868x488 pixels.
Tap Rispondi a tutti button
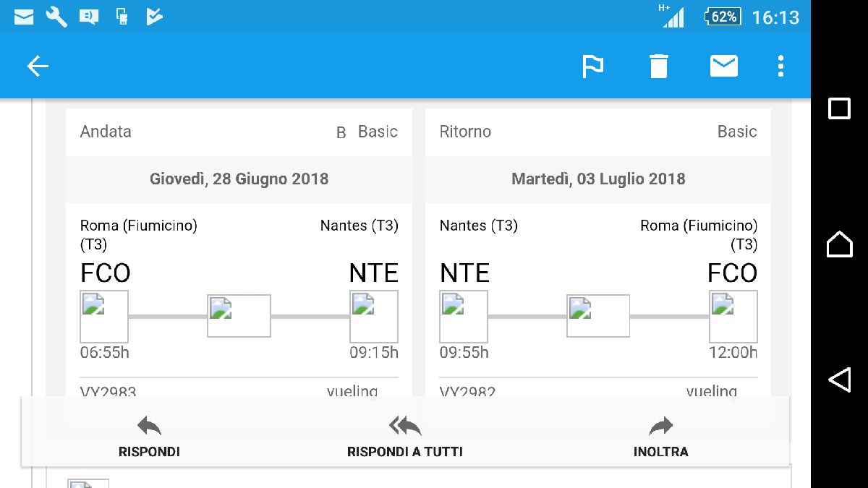click(x=405, y=437)
